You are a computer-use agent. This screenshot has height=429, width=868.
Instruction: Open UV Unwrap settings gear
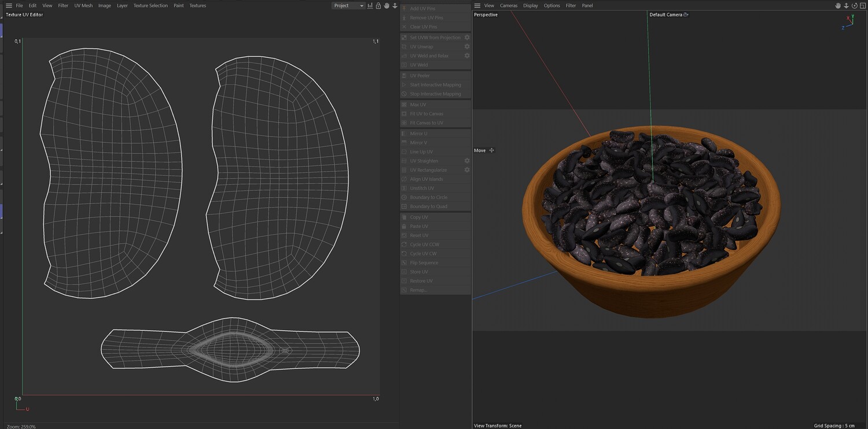[x=467, y=47]
